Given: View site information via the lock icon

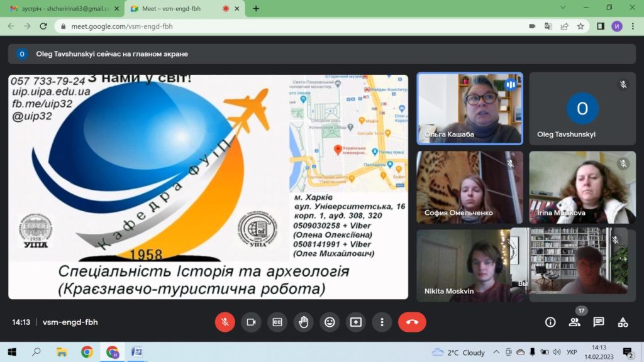Looking at the screenshot, I should [x=63, y=26].
